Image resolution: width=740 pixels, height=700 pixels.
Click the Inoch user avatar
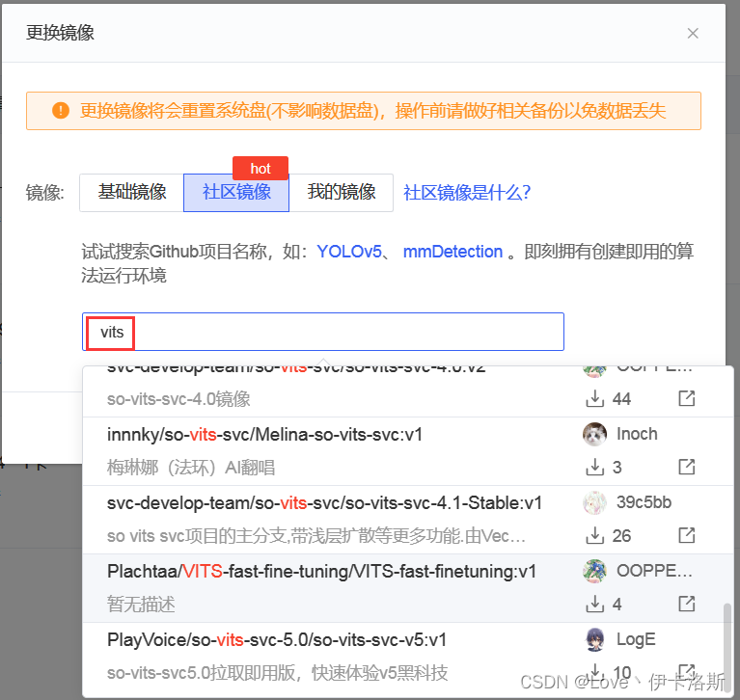(594, 434)
